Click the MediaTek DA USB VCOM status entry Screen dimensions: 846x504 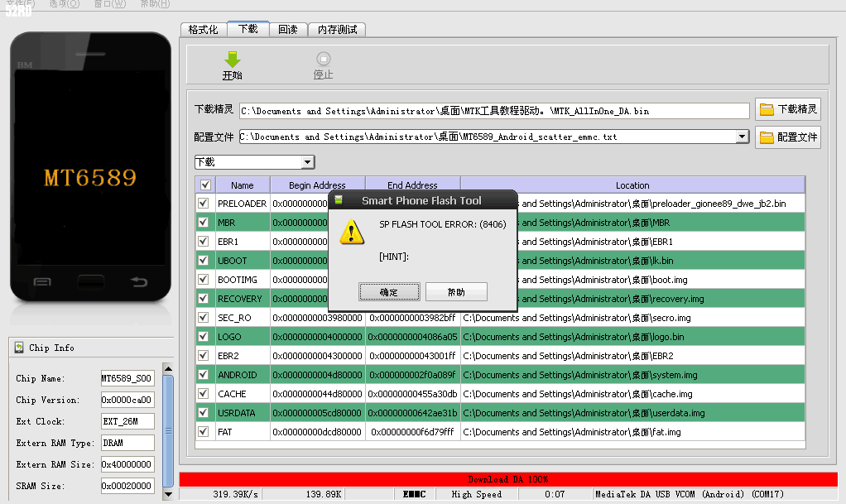point(714,494)
